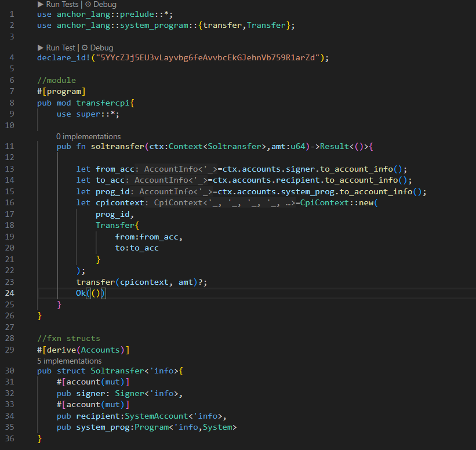Click 'Context<Soltransfer>' type on line 11
476x450 pixels.
217,146
